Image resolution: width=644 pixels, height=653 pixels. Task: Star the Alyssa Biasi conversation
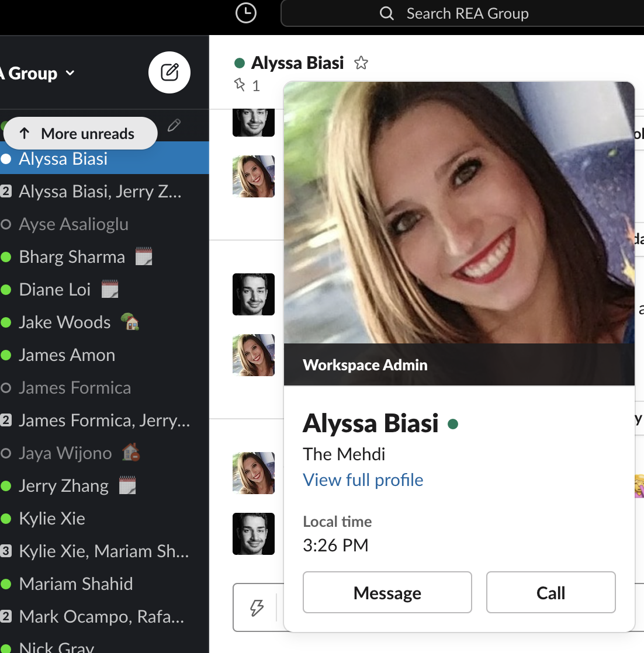pos(361,63)
